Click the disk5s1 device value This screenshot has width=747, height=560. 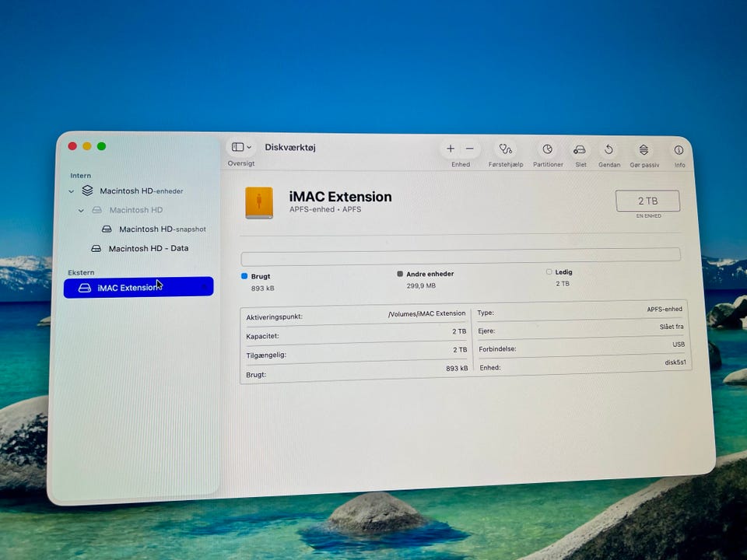(675, 362)
